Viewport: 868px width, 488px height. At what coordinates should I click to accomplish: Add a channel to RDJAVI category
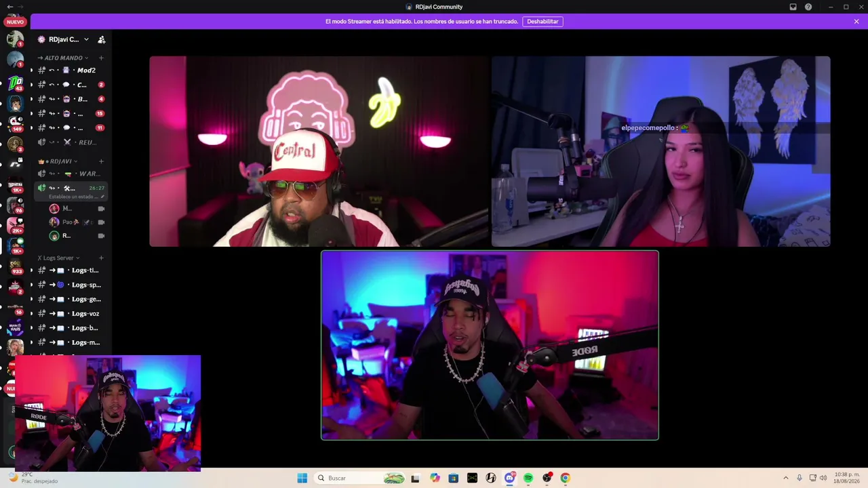(x=101, y=161)
